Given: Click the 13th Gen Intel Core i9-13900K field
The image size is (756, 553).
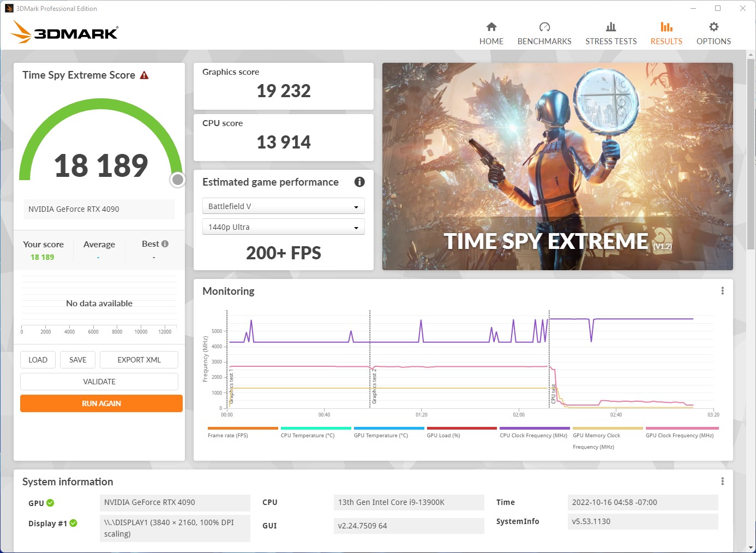Looking at the screenshot, I should pos(409,502).
